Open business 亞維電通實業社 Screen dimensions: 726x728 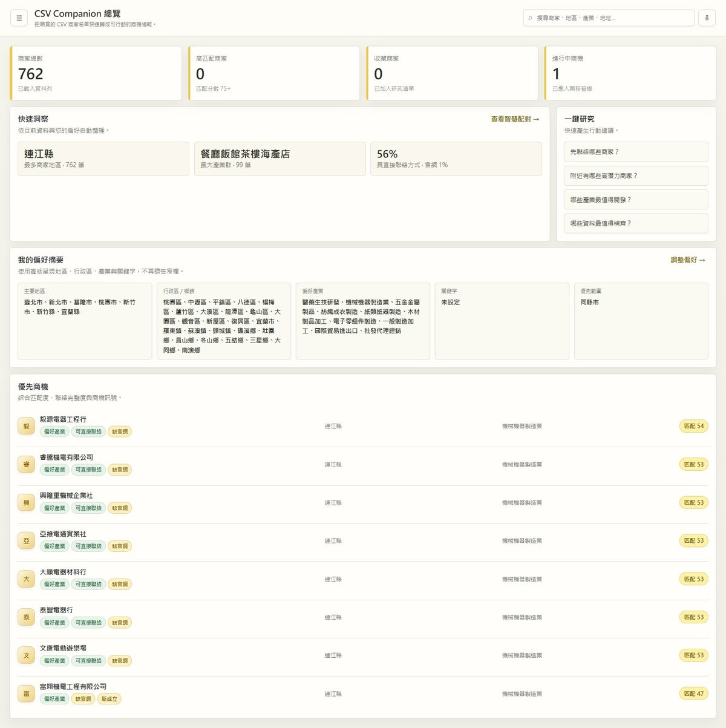pyautogui.click(x=63, y=534)
